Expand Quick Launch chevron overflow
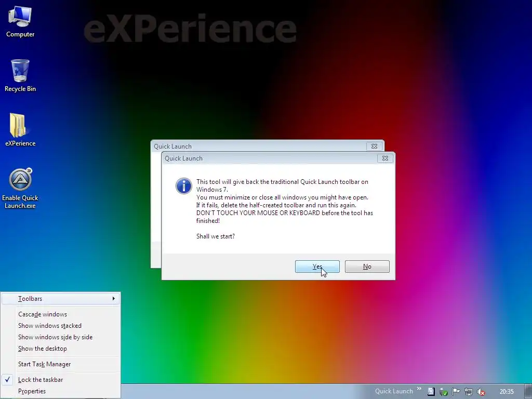This screenshot has width=532, height=399. [x=419, y=389]
